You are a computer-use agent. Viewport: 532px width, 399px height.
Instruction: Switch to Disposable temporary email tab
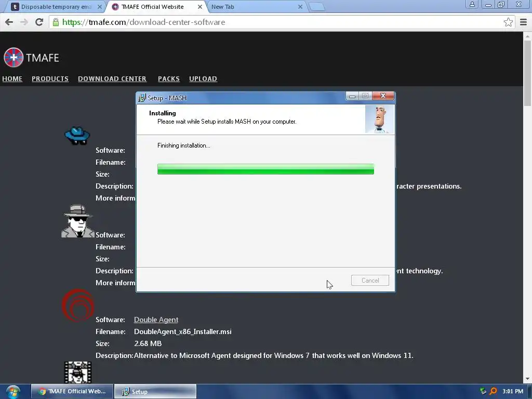pos(56,7)
